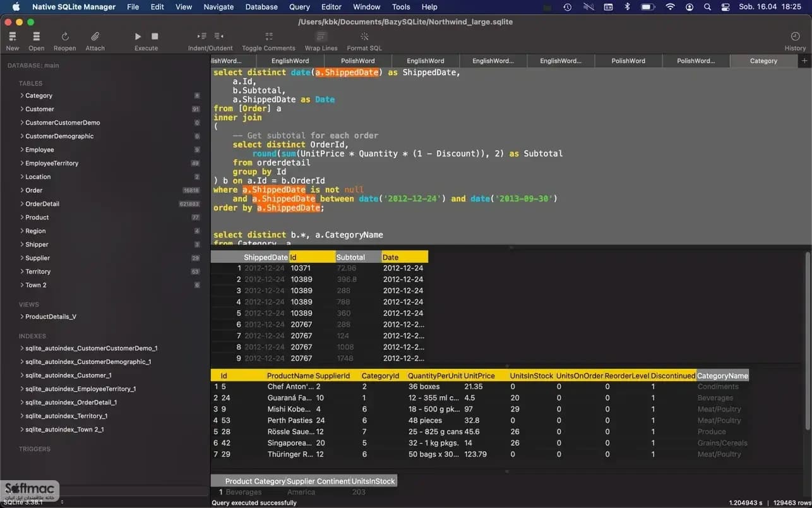Screen dimensions: 812x508
Task: Click the New database toolbar icon
Action: tap(13, 37)
